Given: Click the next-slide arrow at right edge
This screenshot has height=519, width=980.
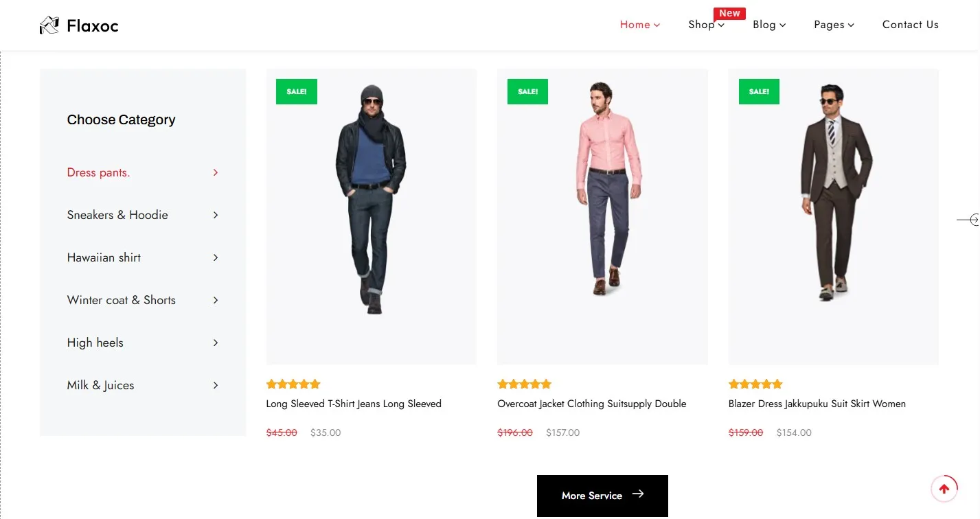Looking at the screenshot, I should [x=970, y=220].
